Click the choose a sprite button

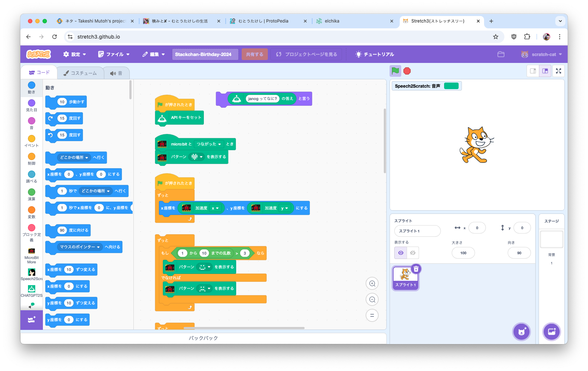pyautogui.click(x=521, y=332)
